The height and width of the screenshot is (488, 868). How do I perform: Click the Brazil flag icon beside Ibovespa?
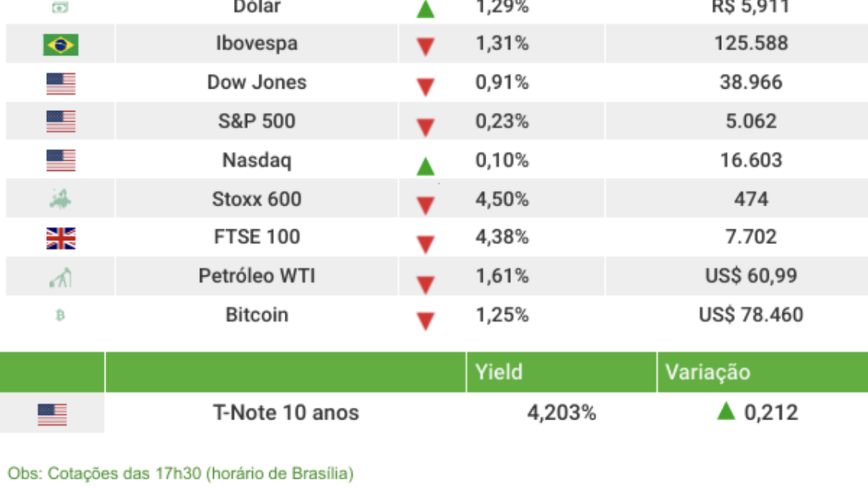[60, 45]
